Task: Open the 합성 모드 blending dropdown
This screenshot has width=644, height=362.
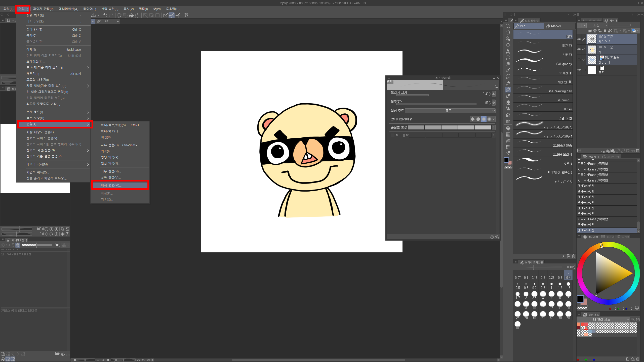Action: tap(450, 111)
